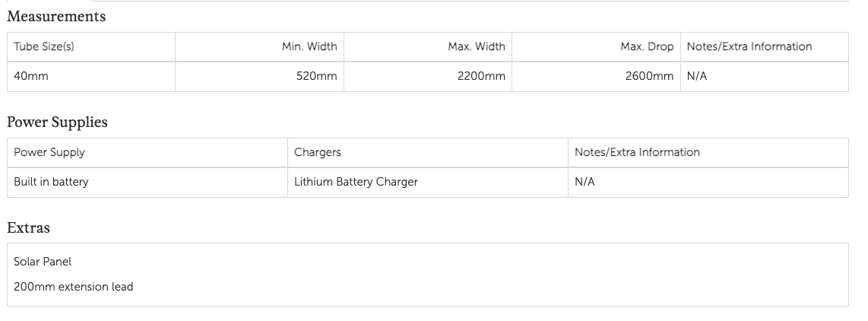The width and height of the screenshot is (868, 321).
Task: Click the Max. Drop column header
Action: click(x=647, y=46)
